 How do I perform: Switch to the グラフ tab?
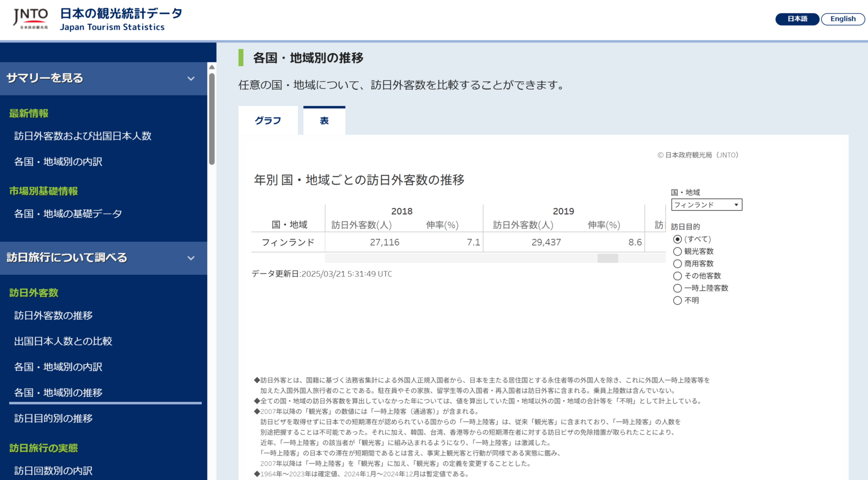(x=268, y=121)
